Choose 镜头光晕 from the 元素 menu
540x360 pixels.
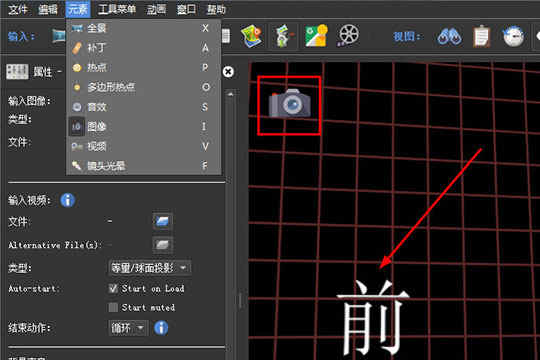click(x=143, y=166)
